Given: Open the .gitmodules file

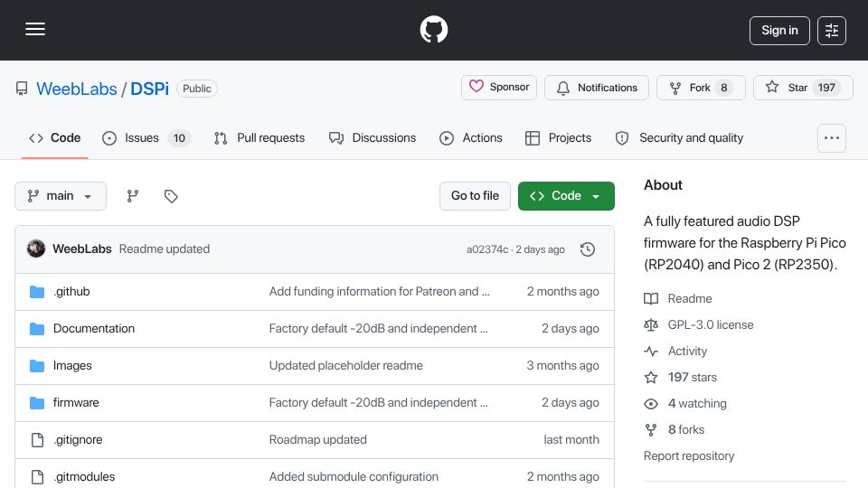Looking at the screenshot, I should pos(84,477).
